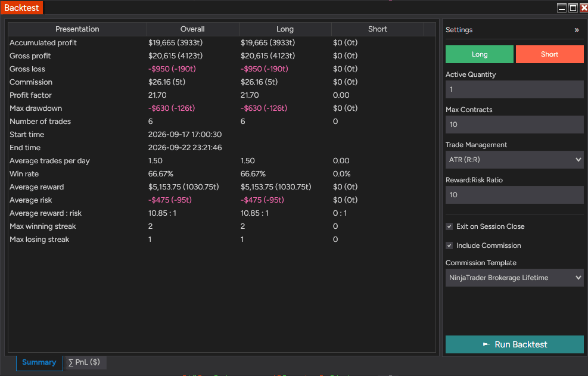Focus the Reward:Risk Ratio input field

point(514,195)
